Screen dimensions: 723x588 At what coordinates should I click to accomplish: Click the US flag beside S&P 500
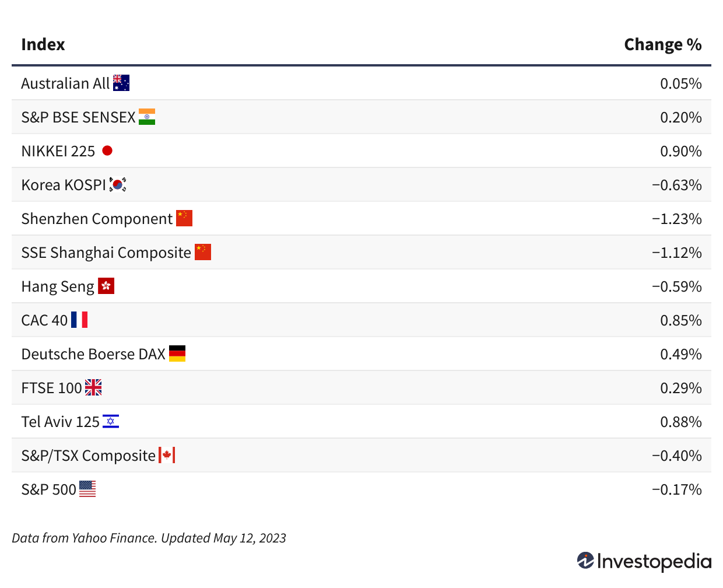click(x=87, y=489)
